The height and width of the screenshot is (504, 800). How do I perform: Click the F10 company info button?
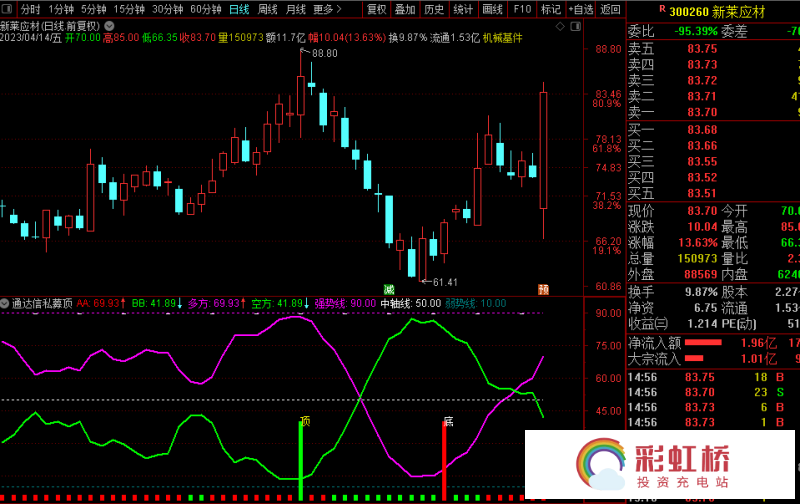click(522, 9)
